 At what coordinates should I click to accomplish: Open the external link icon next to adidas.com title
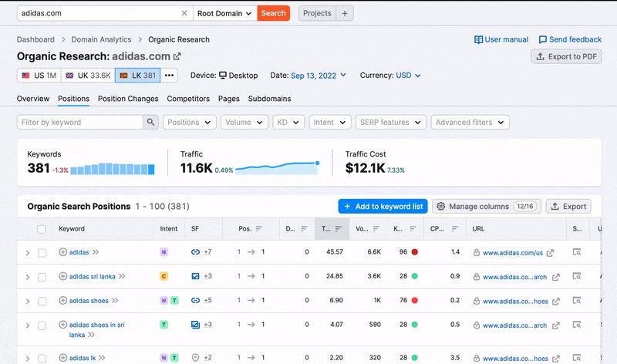click(x=177, y=56)
